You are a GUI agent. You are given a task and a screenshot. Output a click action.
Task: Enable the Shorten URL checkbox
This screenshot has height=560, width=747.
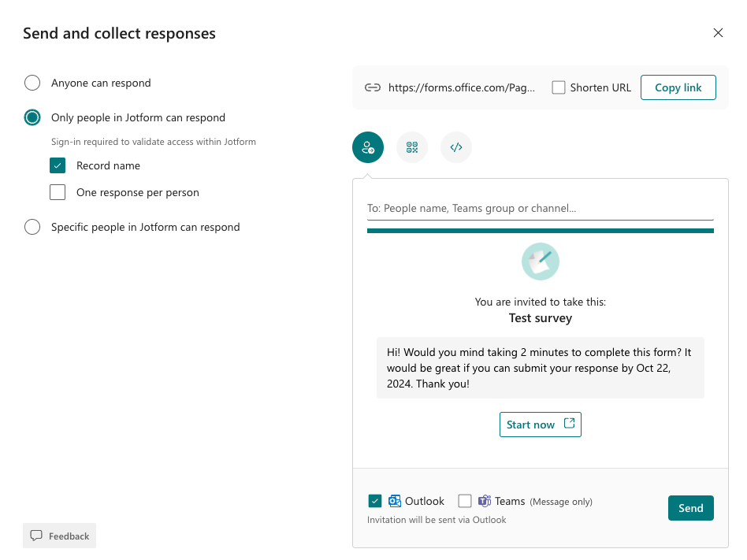coord(559,88)
